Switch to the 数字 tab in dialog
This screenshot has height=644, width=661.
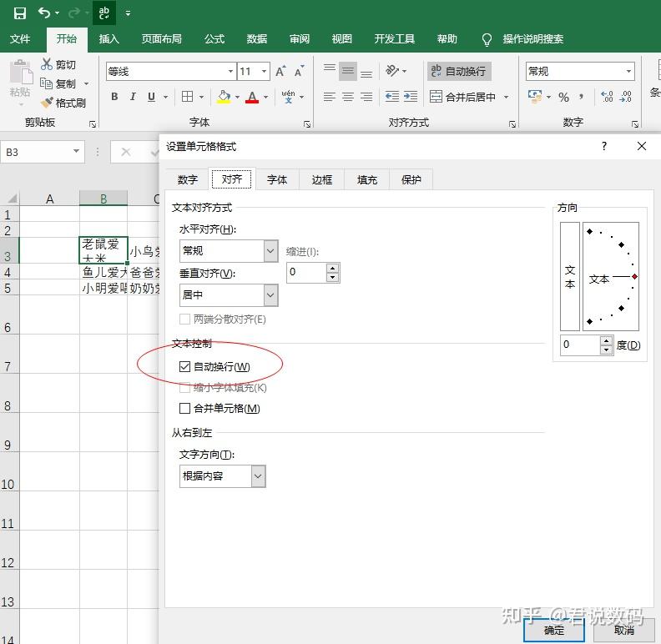pyautogui.click(x=188, y=179)
